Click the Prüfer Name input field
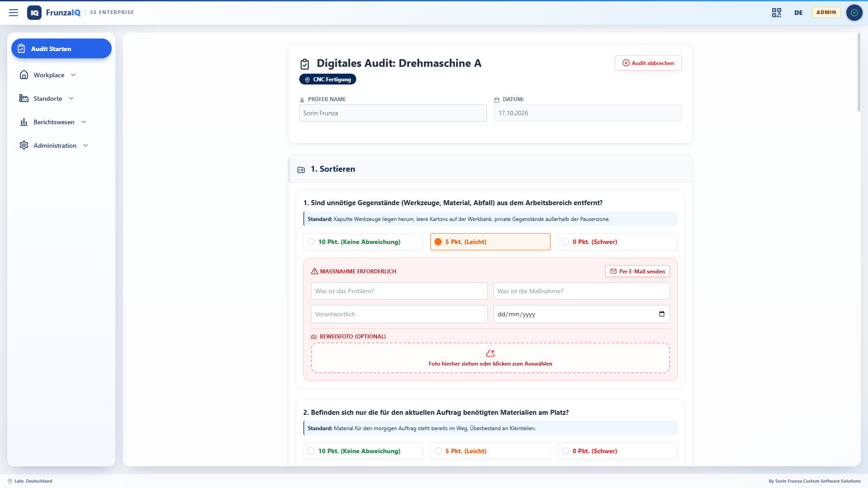868x488 pixels. (393, 113)
